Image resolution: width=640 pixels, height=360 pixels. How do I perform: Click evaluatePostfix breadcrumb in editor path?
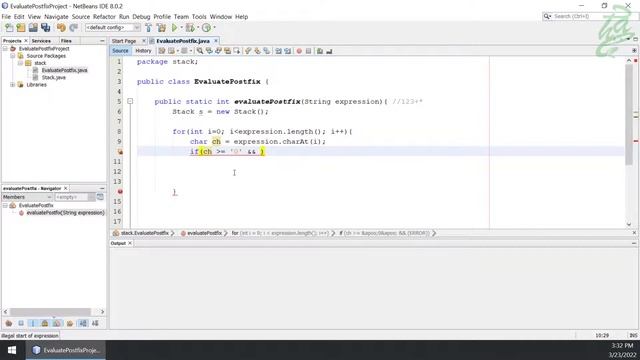pyautogui.click(x=204, y=233)
